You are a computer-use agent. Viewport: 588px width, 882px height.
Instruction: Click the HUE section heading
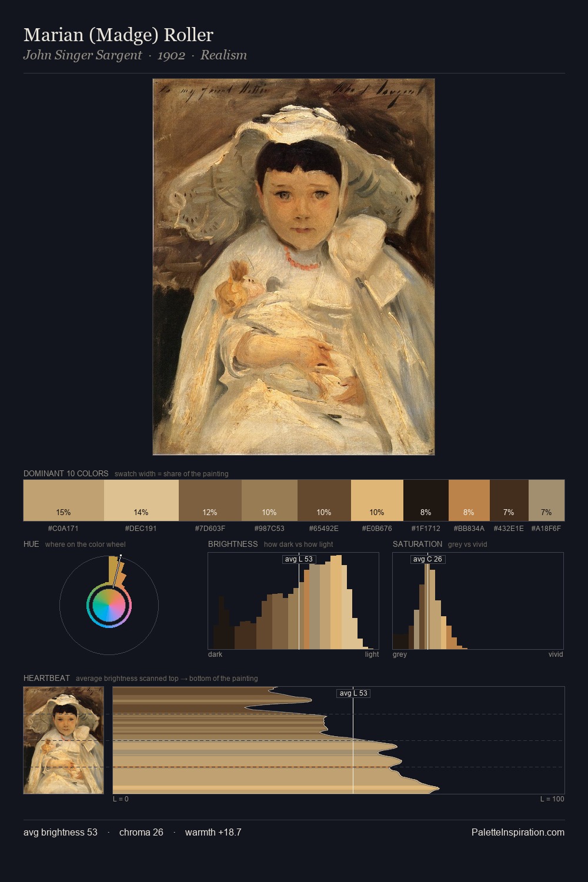coord(31,544)
